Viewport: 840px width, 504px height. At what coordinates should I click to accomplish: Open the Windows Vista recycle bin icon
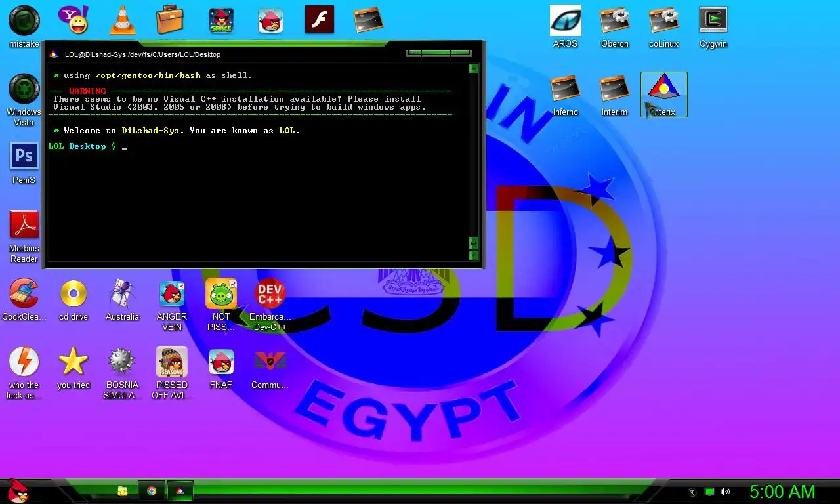tap(24, 100)
